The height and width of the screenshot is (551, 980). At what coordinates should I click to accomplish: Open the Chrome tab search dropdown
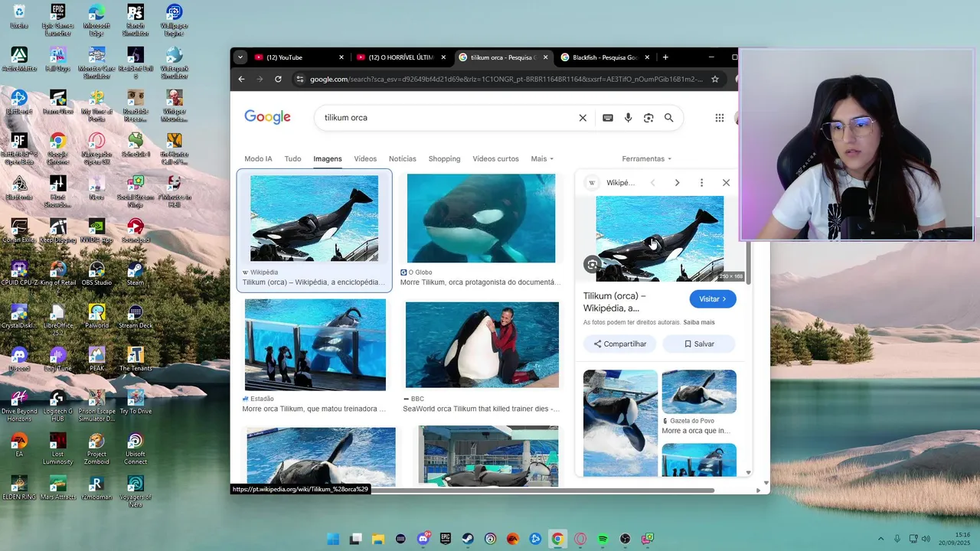pyautogui.click(x=240, y=57)
